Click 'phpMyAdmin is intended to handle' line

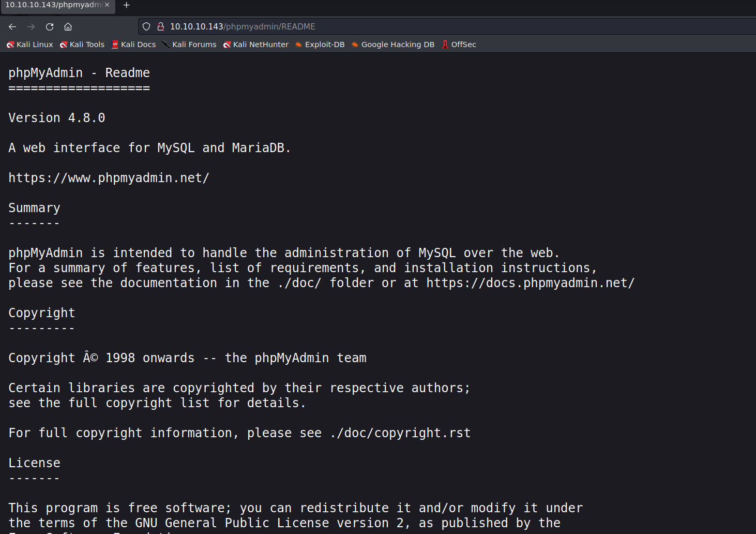tap(284, 253)
